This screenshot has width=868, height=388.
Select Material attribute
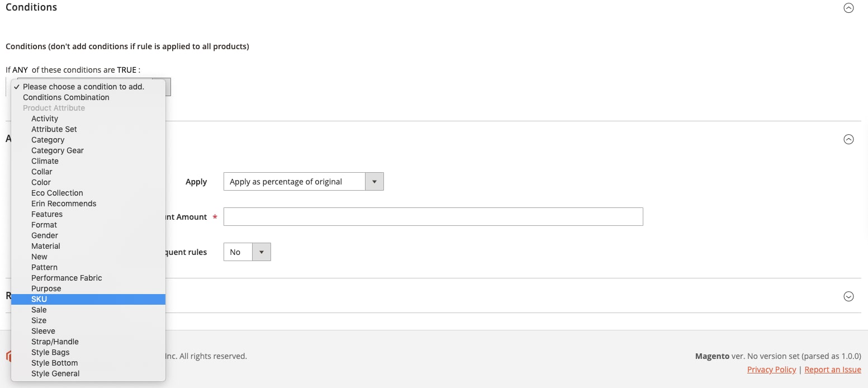click(x=88, y=246)
